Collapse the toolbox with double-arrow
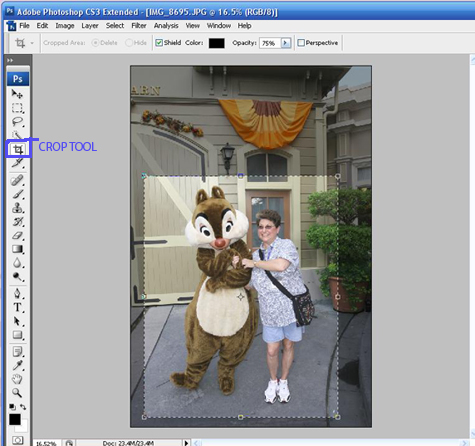The height and width of the screenshot is (446, 475). click(x=10, y=60)
